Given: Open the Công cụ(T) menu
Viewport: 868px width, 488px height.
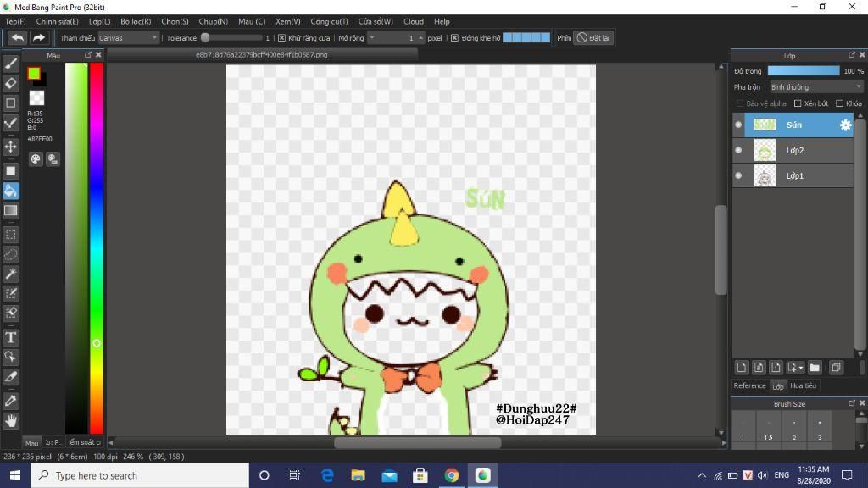Looking at the screenshot, I should (x=329, y=21).
